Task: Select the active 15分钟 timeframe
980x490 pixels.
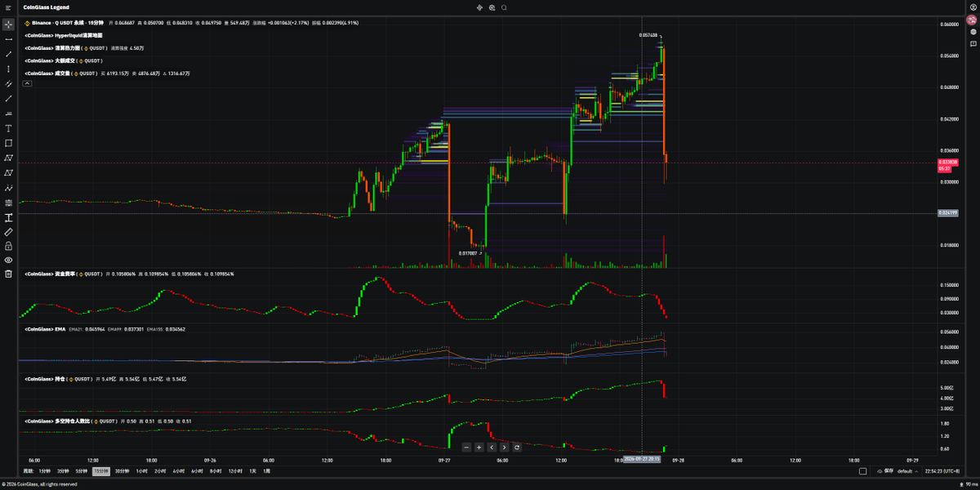Action: [101, 471]
